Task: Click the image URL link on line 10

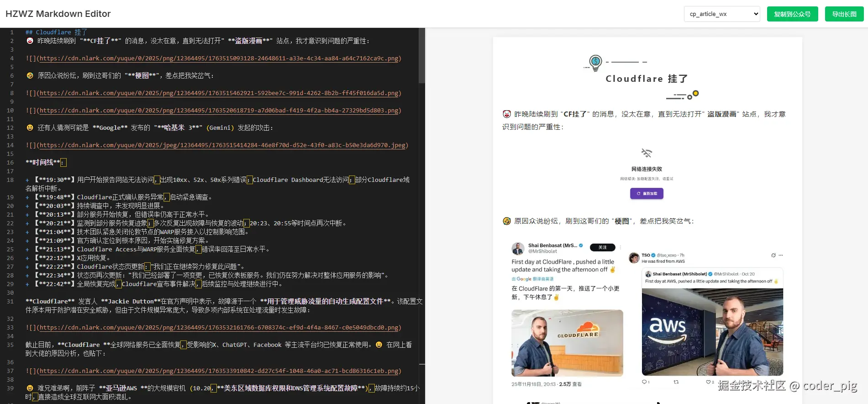Action: [219, 111]
